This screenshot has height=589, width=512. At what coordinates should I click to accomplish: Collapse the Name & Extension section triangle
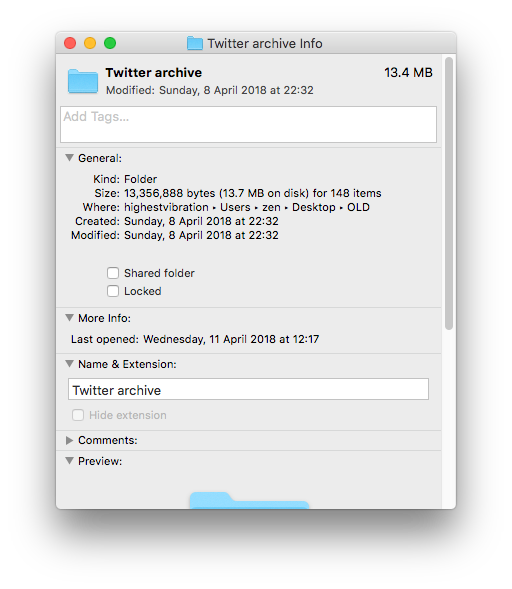coord(69,364)
